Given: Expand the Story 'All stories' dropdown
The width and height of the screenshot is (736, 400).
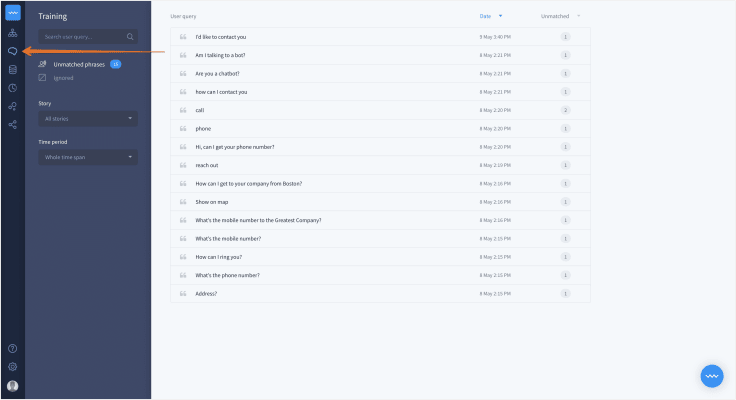Looking at the screenshot, I should (x=88, y=119).
